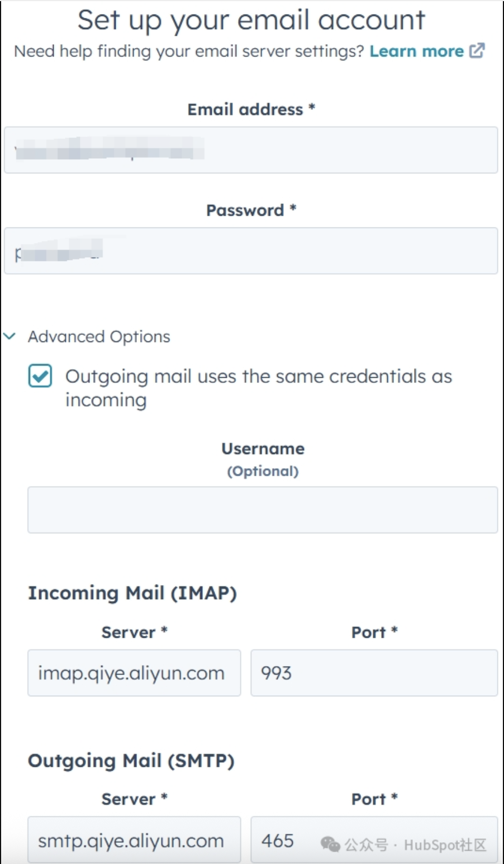Click the Incoming Mail (IMAP) heading
The image size is (504, 864).
coord(132,593)
